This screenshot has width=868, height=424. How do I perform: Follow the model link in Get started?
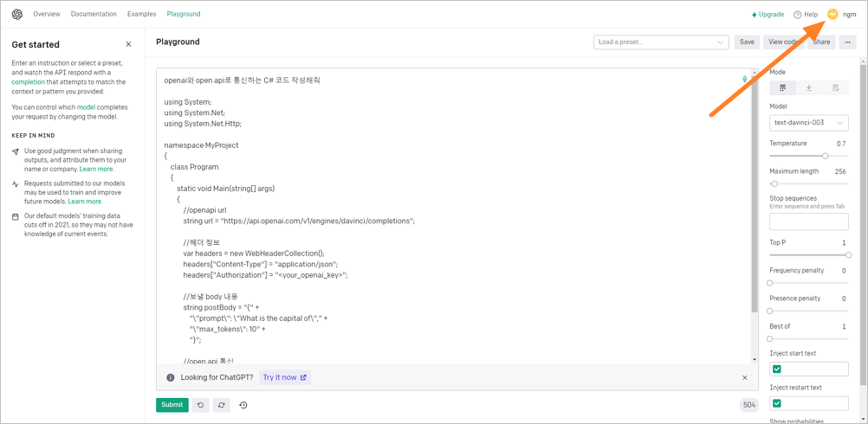(86, 106)
